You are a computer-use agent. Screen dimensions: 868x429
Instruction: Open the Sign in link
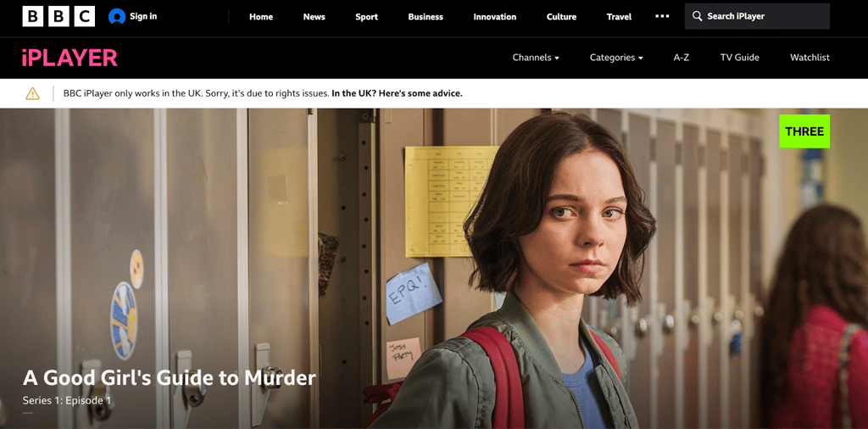tap(143, 17)
